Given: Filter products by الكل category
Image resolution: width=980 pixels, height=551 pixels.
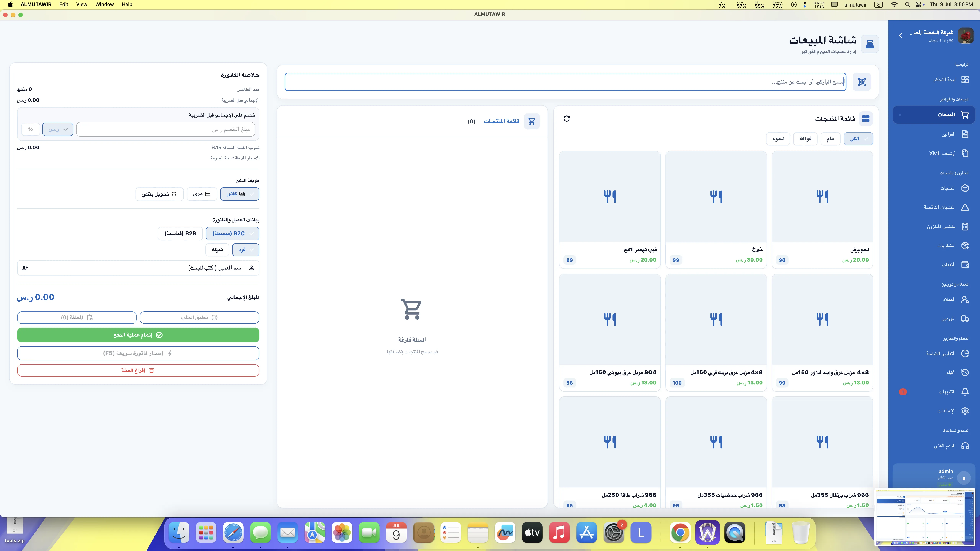Looking at the screenshot, I should click(x=858, y=139).
